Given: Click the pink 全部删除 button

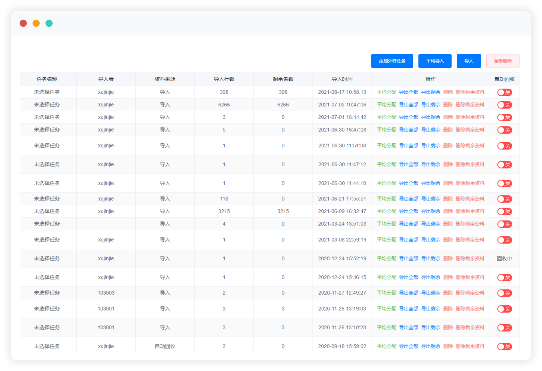Looking at the screenshot, I should (503, 61).
